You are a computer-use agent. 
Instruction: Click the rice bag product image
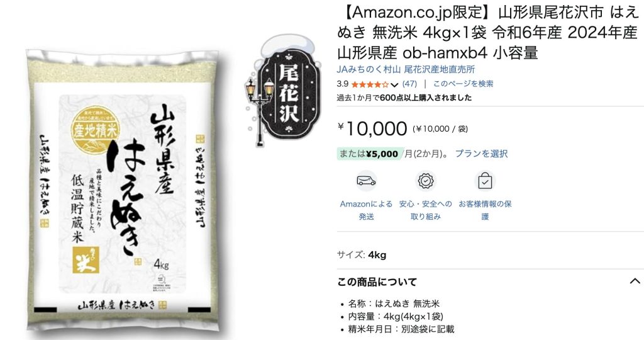(123, 191)
